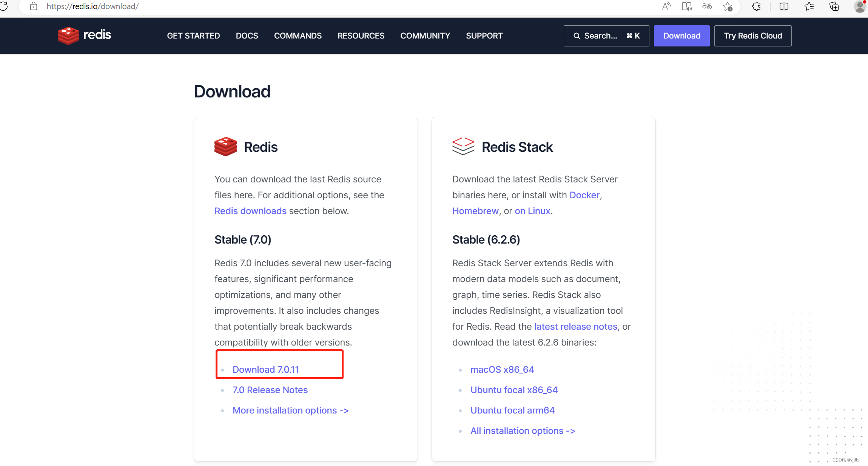Click the Redis logo in navbar

pos(84,35)
